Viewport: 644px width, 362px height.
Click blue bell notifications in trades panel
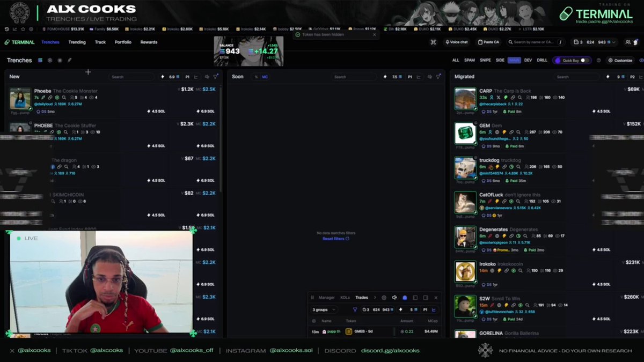(x=405, y=297)
